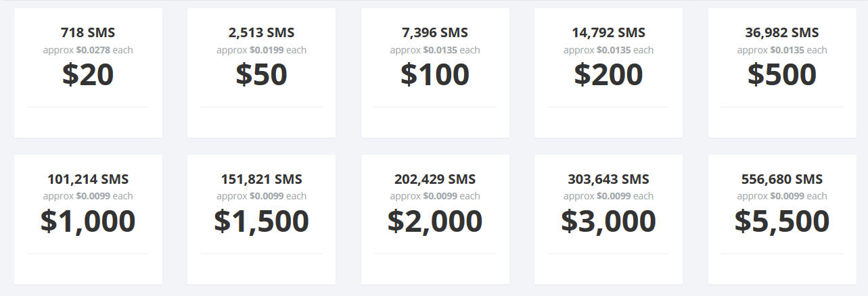Choose the $2,000 price plan
Viewport: 868px width, 296px height.
coord(435,220)
